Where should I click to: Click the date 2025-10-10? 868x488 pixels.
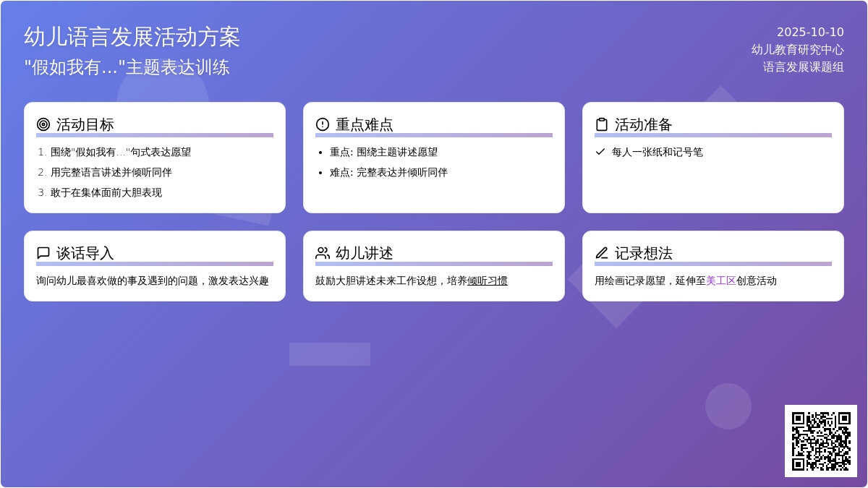[810, 32]
